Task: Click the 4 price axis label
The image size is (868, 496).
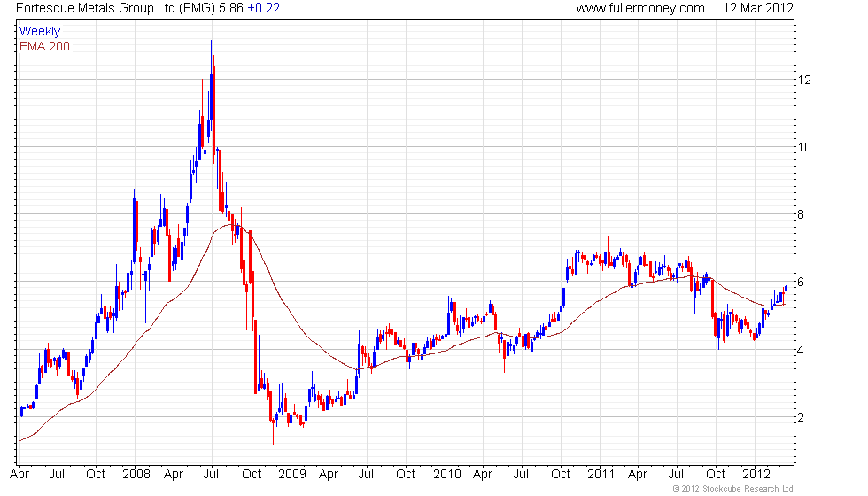Action: coord(801,350)
